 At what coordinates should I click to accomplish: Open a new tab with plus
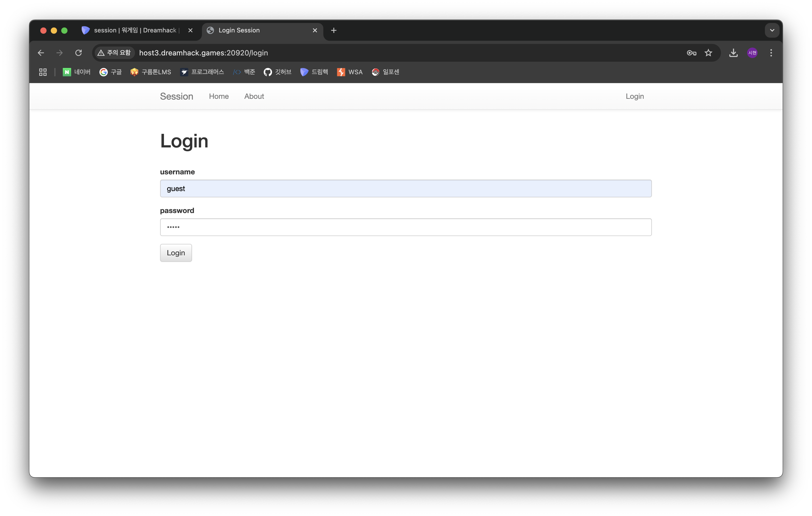click(334, 30)
